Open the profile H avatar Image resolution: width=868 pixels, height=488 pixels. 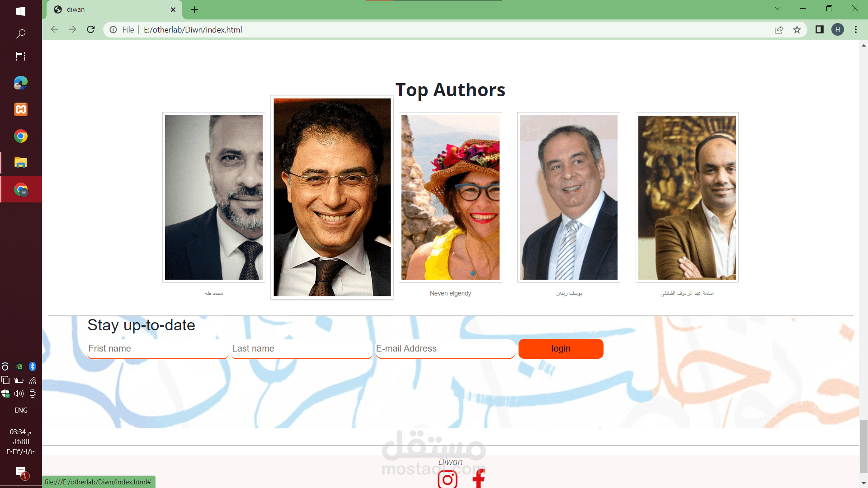click(838, 29)
